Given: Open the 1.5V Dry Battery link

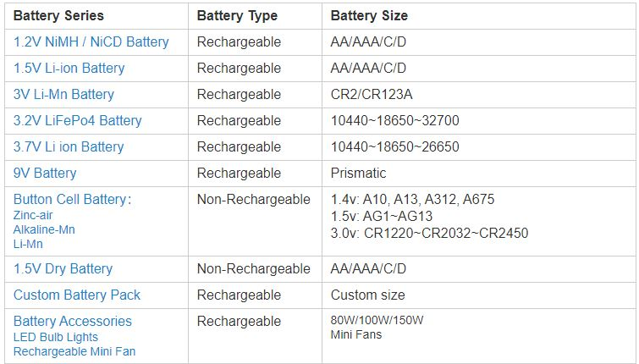Looking at the screenshot, I should (x=63, y=268).
